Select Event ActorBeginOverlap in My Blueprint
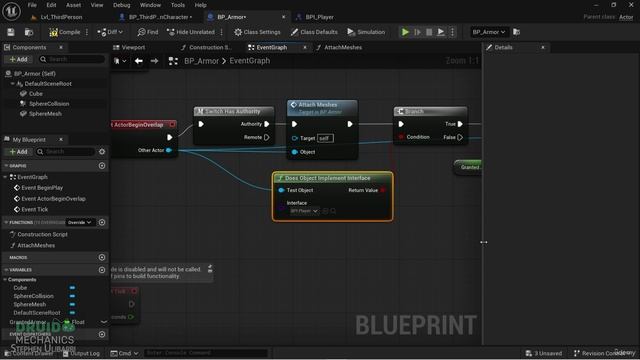Viewport: 640px width, 360px height. [53, 199]
